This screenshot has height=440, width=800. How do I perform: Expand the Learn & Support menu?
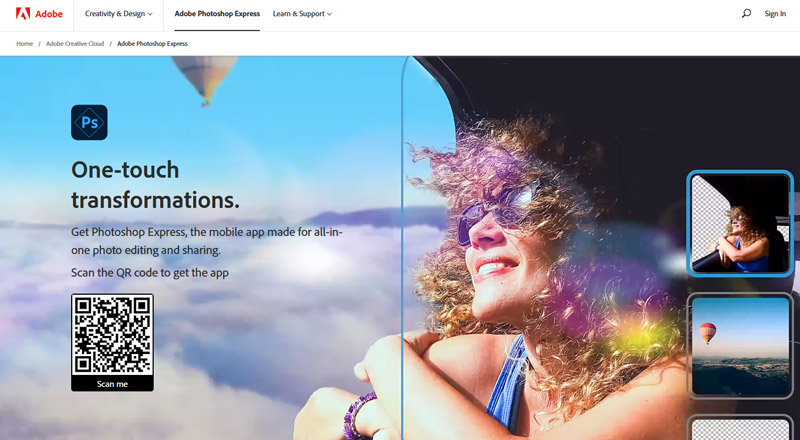302,14
